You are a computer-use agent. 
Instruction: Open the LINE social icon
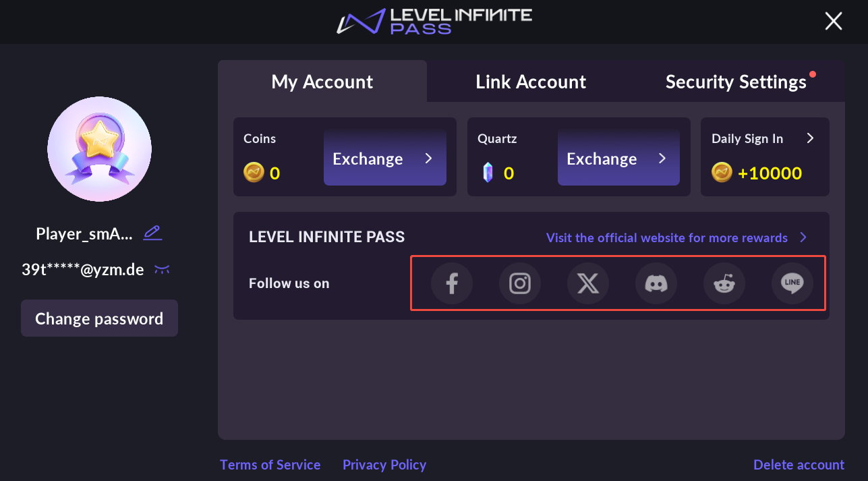tap(792, 283)
